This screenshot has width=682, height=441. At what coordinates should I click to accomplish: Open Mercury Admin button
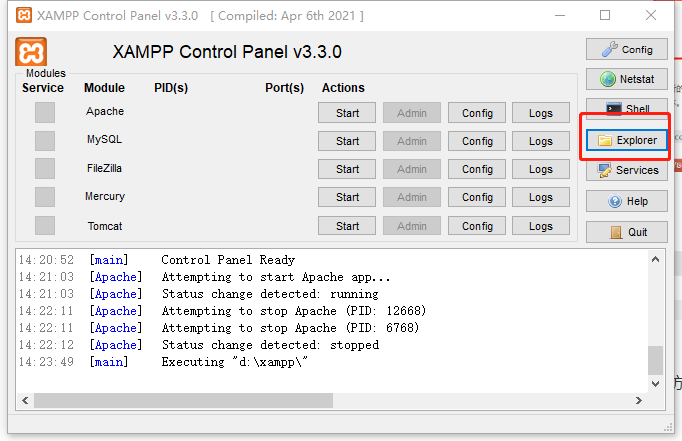[411, 197]
